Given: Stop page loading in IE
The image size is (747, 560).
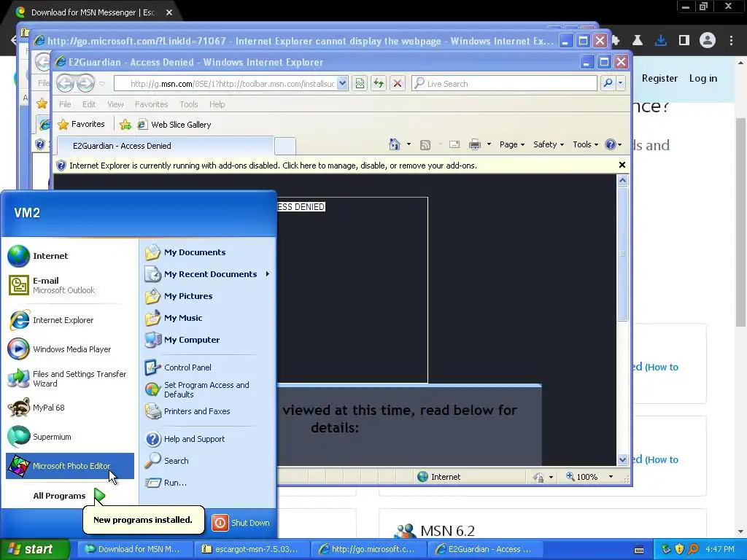Looking at the screenshot, I should point(398,84).
